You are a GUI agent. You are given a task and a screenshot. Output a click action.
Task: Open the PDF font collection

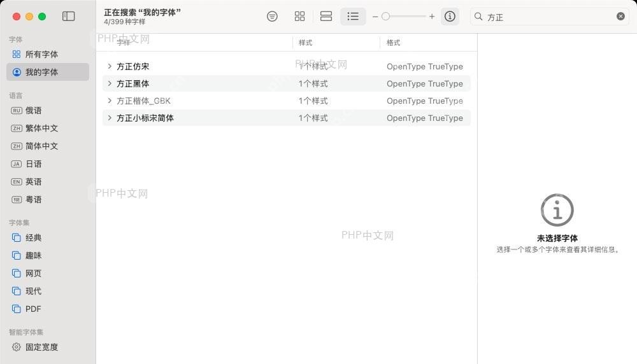coord(48,309)
